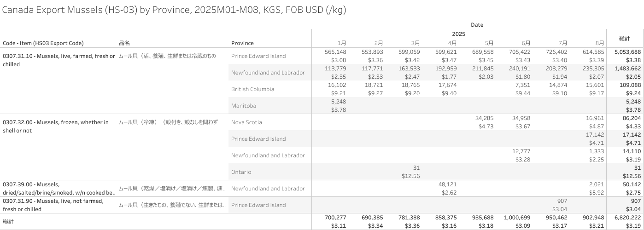Click the Code - Item (HS03 Export Code) header

pos(43,43)
